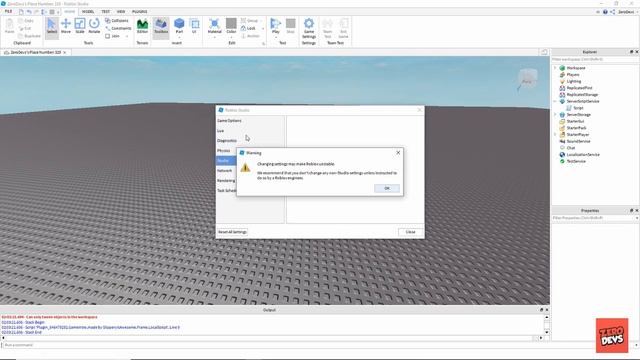Click the Undo icon in quick access bar
640x360 pixels.
29,12
